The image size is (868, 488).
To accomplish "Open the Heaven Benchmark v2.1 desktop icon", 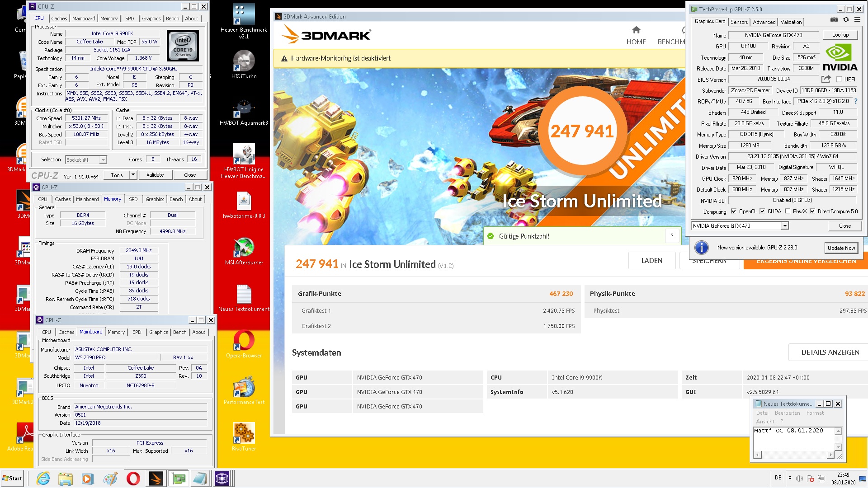I will (244, 21).
